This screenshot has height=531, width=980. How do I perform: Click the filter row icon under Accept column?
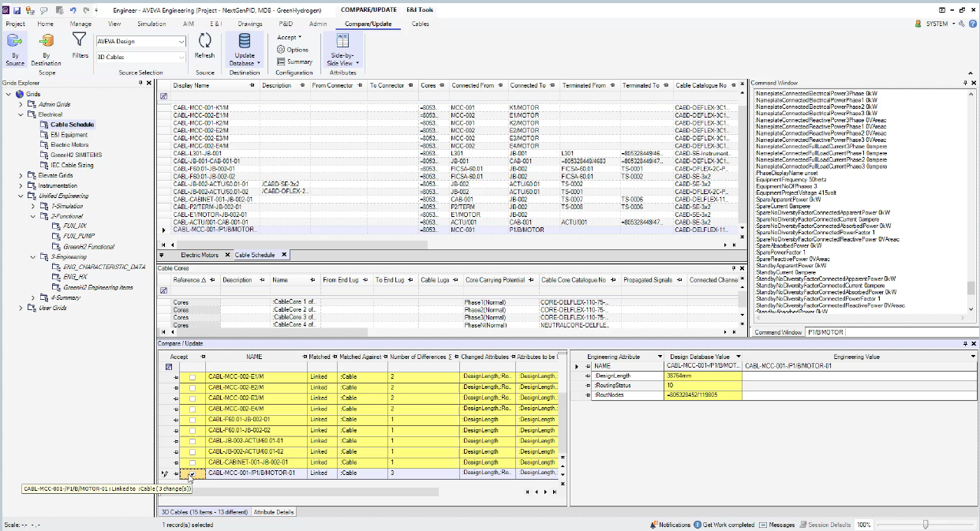click(x=169, y=366)
